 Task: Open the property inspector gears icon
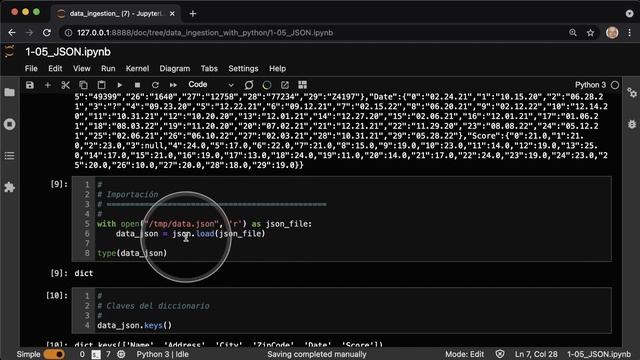[x=631, y=93]
